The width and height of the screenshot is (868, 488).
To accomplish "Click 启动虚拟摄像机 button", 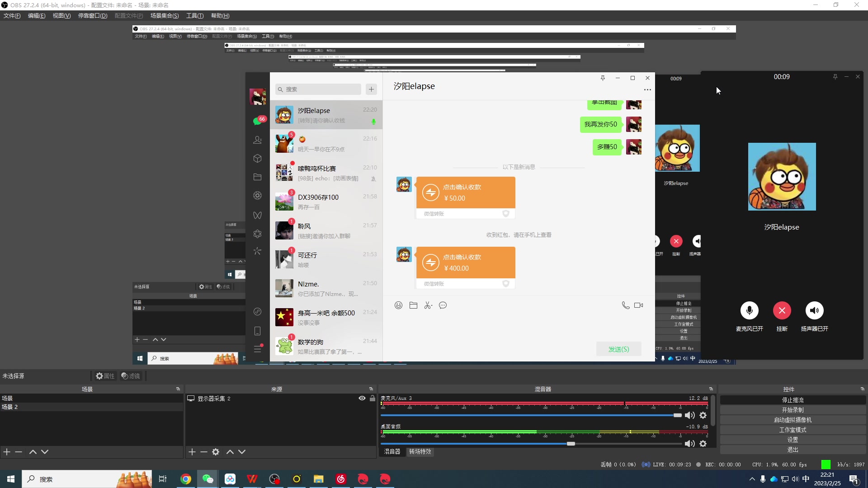I will 793,420.
